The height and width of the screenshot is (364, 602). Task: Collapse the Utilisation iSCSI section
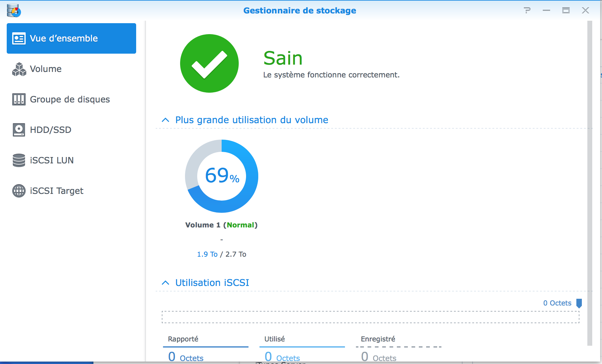[x=165, y=283]
